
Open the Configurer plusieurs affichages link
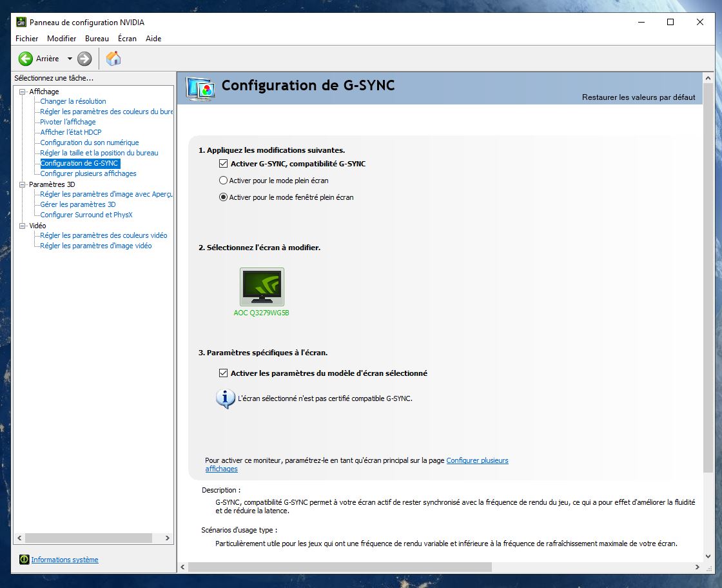[477, 460]
